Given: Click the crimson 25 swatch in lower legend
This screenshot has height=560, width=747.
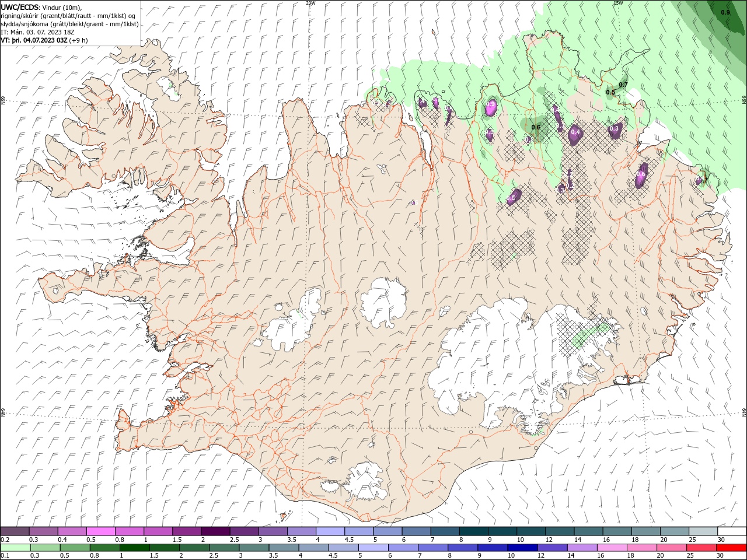Looking at the screenshot, I should click(700, 548).
